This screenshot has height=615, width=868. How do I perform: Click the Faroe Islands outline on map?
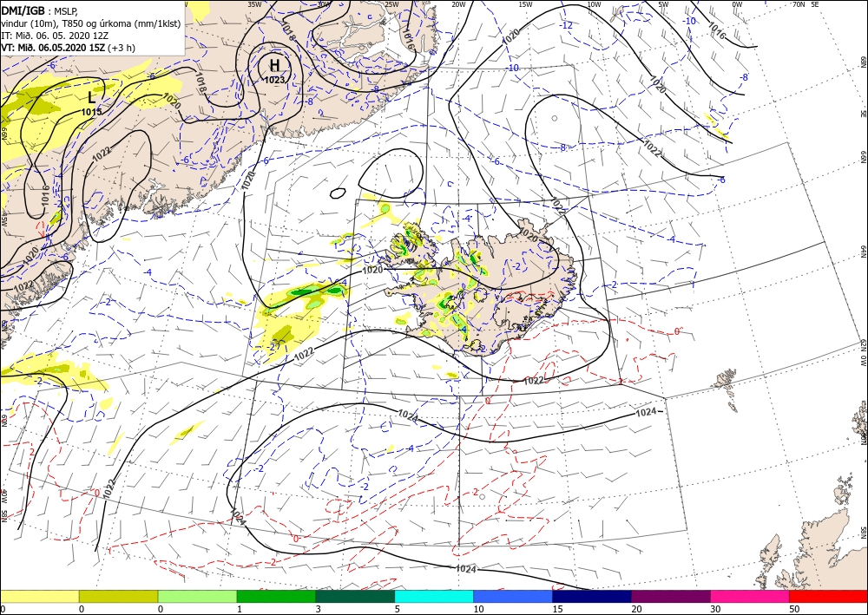pyautogui.click(x=728, y=387)
